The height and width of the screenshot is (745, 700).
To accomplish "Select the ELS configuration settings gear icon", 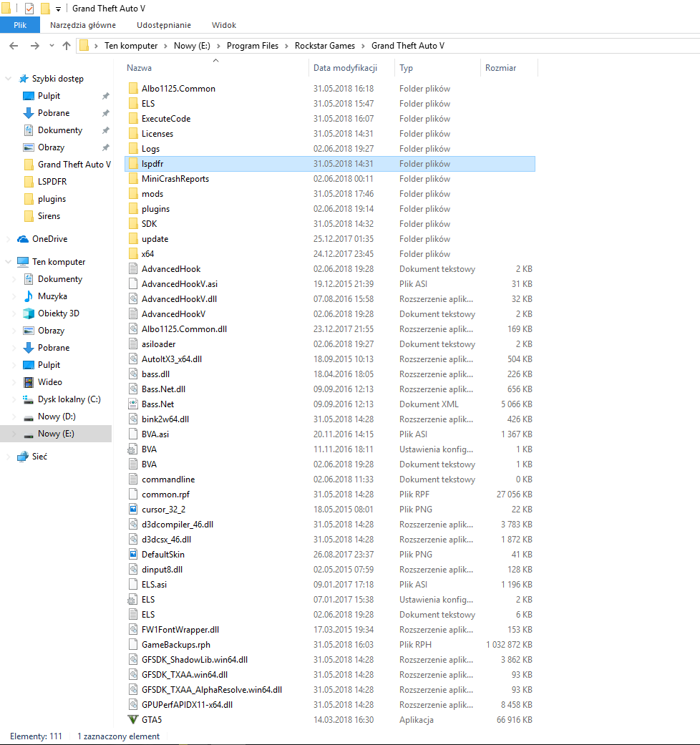I will coord(133,599).
